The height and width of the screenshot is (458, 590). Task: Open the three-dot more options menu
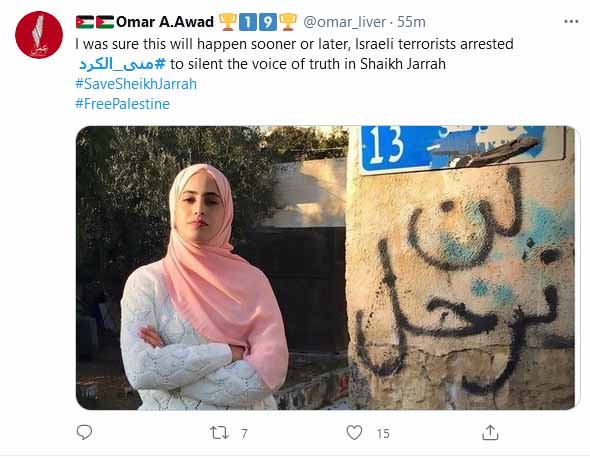(571, 22)
